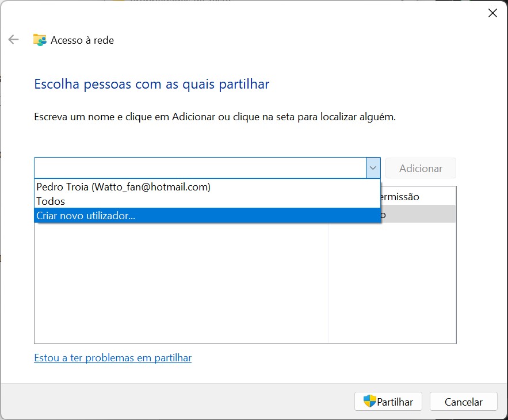Viewport: 508px width, 420px height.
Task: Click the back arrow in the header
Action: [x=14, y=40]
